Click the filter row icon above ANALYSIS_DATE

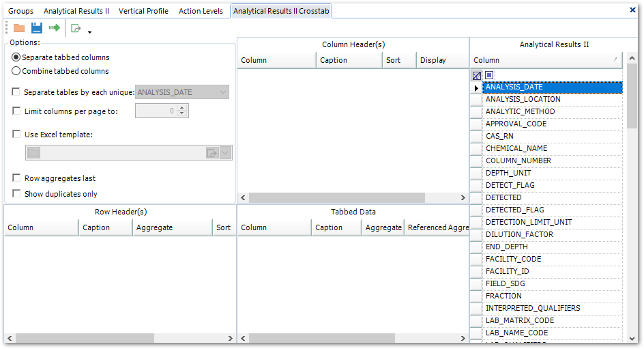477,76
